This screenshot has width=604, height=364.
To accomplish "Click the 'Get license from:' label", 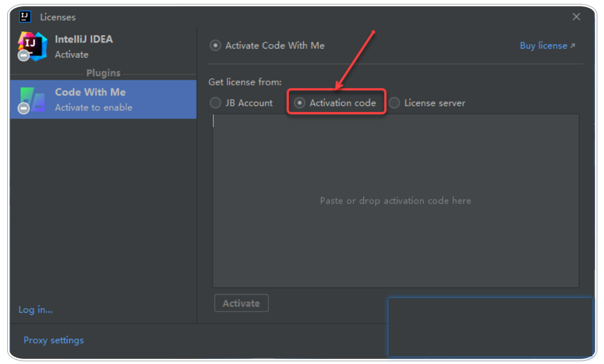I will click(245, 82).
